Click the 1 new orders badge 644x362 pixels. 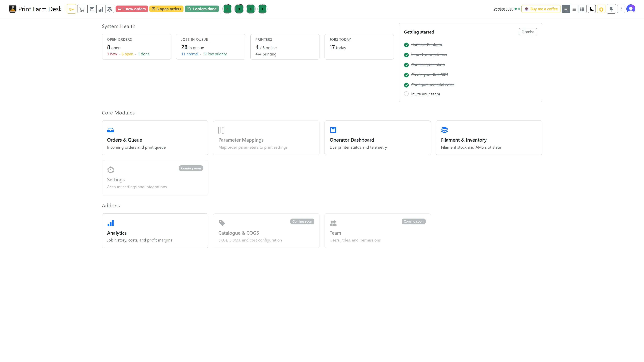coord(132,9)
